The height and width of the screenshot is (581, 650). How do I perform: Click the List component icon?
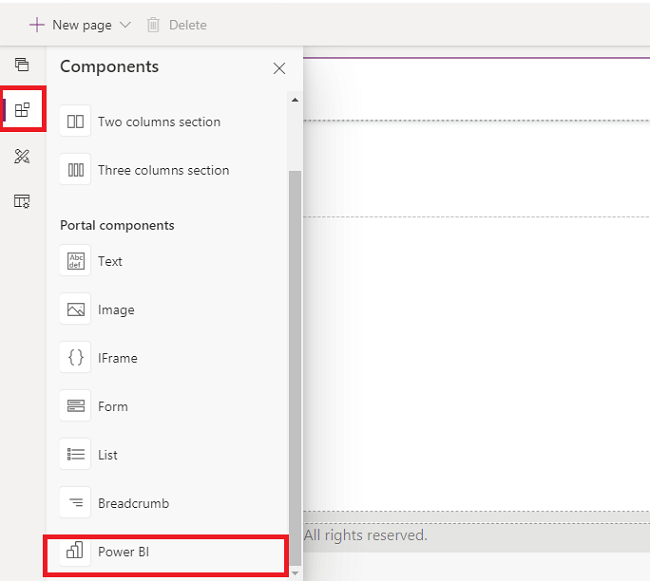point(75,455)
